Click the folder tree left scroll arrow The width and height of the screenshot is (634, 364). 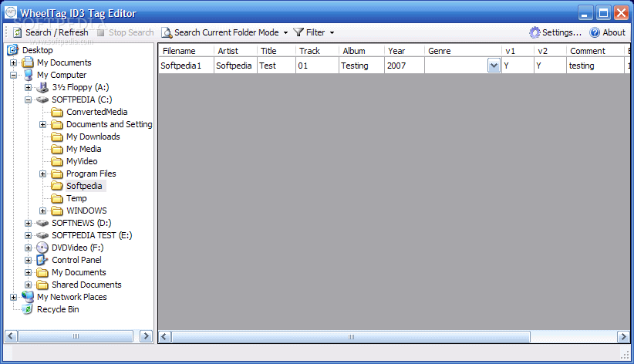(11, 336)
